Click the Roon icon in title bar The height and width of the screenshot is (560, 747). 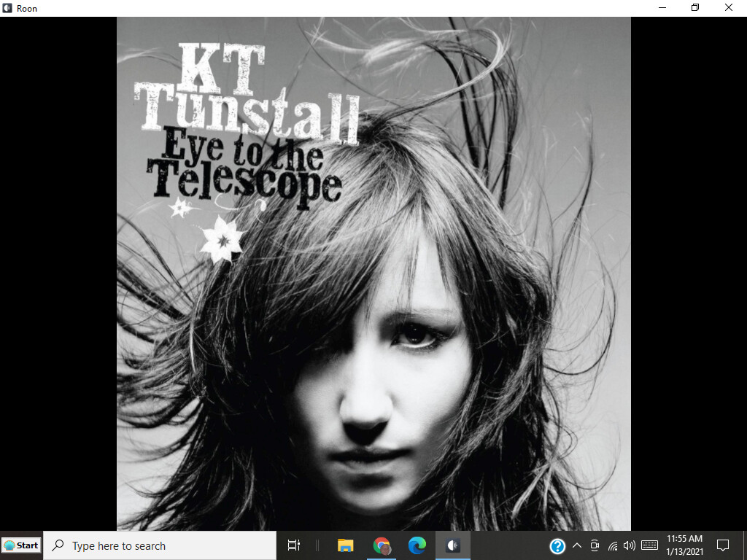[7, 8]
